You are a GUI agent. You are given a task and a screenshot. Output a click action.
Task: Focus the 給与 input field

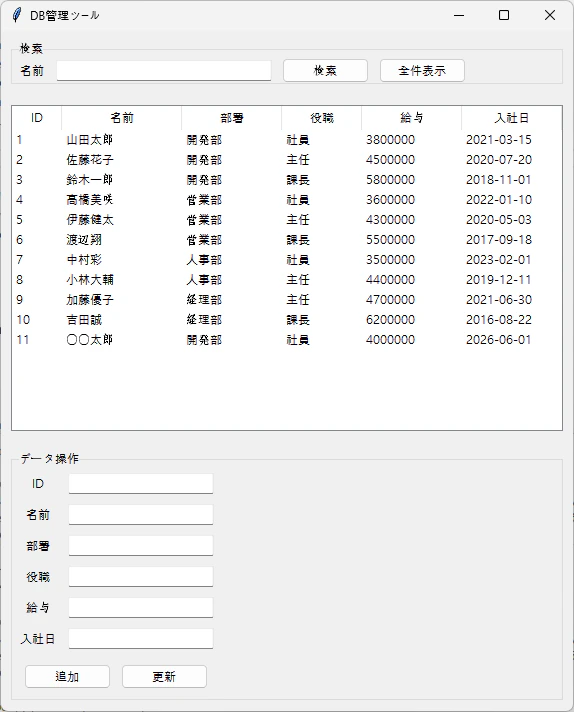pos(141,608)
